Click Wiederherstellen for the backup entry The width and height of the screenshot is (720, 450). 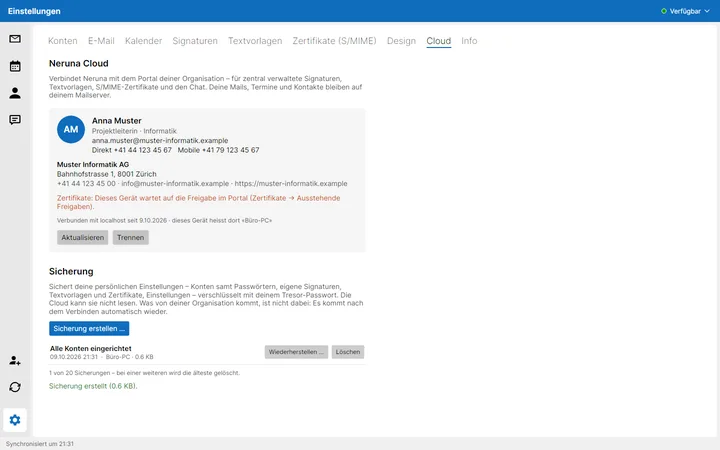point(296,352)
